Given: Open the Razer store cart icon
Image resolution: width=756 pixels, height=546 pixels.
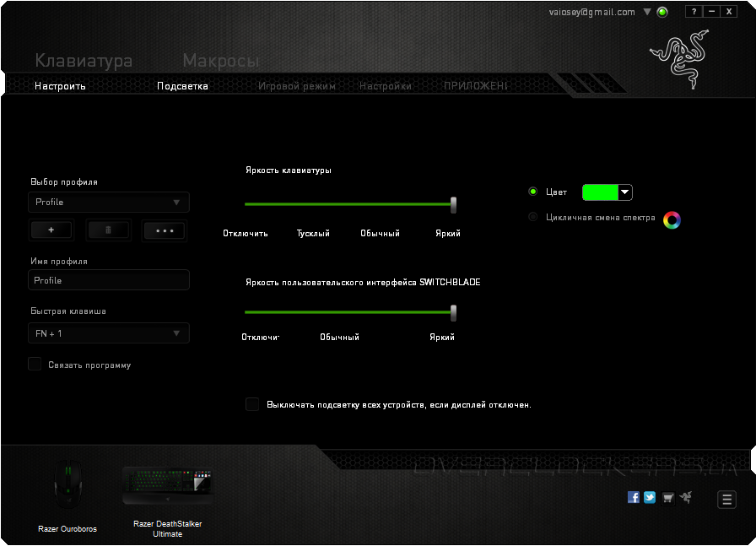Looking at the screenshot, I should coord(667,498).
